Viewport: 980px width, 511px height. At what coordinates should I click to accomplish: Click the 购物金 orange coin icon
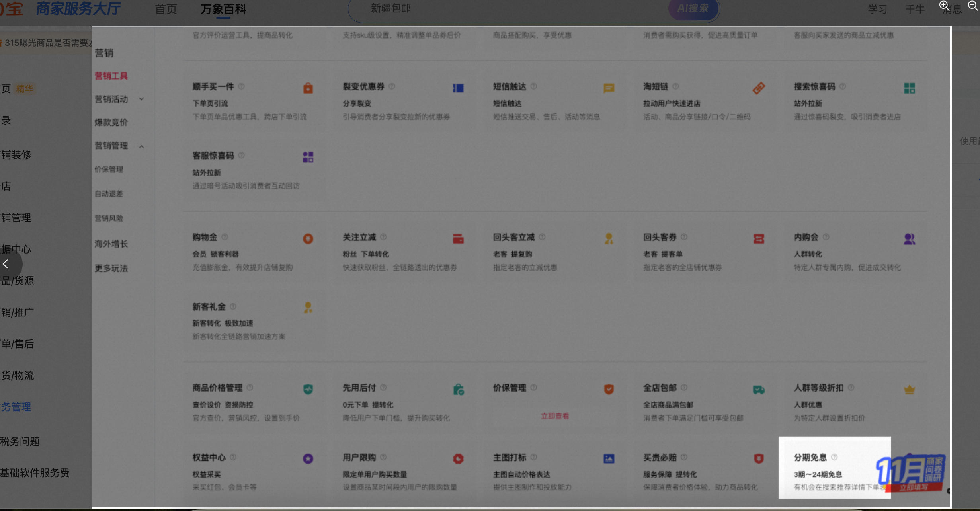point(308,239)
